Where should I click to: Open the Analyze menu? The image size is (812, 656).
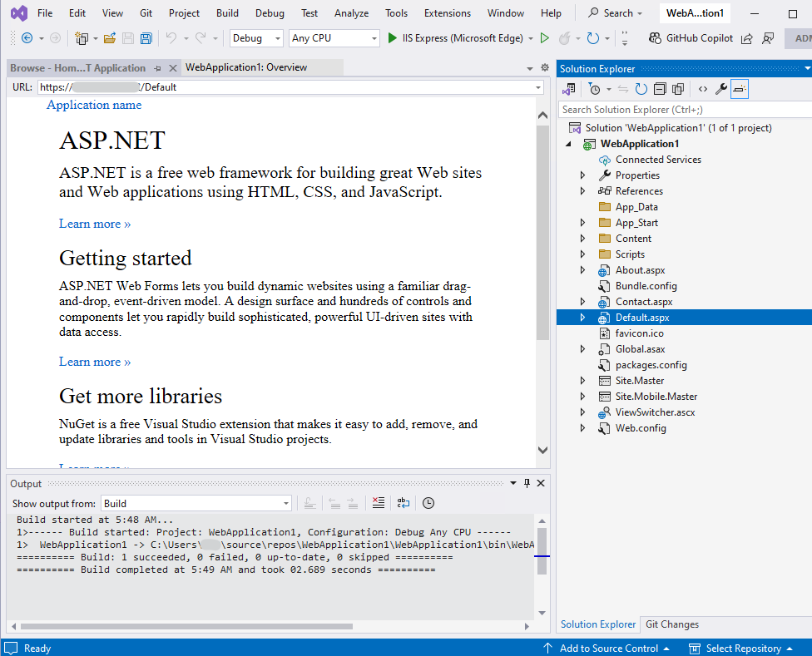(352, 13)
